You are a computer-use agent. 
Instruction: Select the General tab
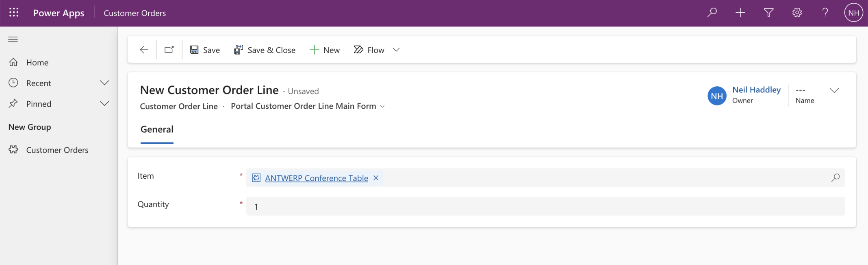point(157,129)
